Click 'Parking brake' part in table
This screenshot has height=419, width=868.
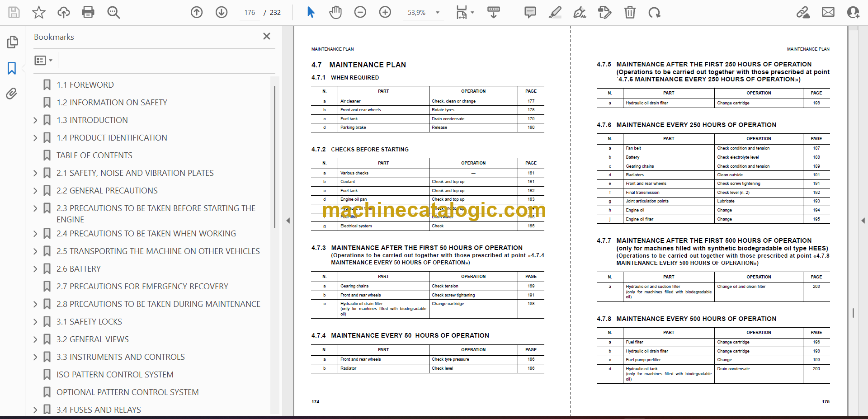(353, 127)
